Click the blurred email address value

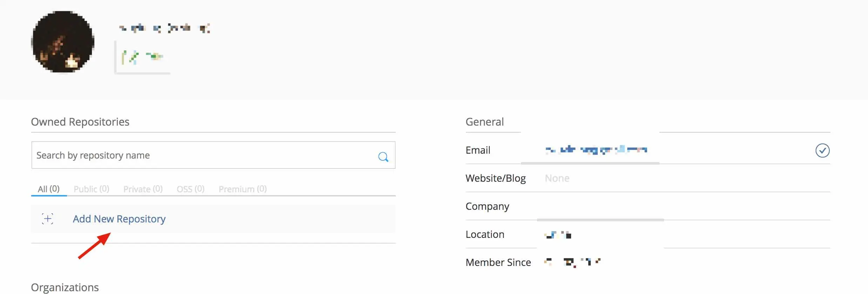[596, 150]
